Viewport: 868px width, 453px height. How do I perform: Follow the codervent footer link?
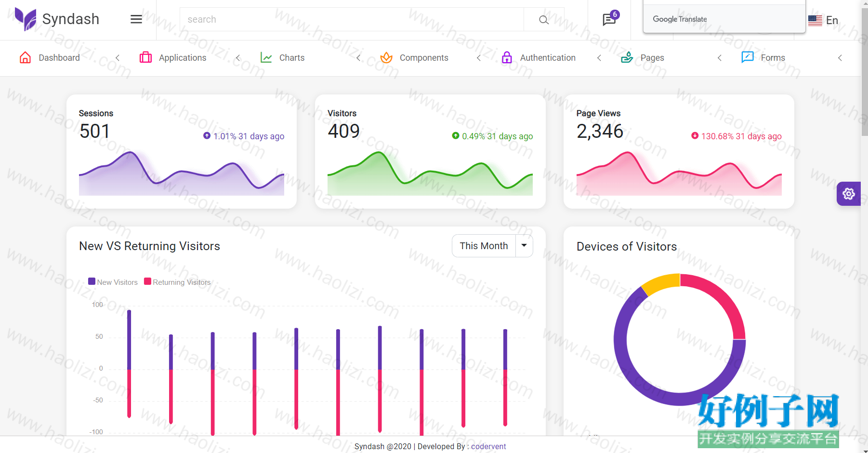pos(488,446)
